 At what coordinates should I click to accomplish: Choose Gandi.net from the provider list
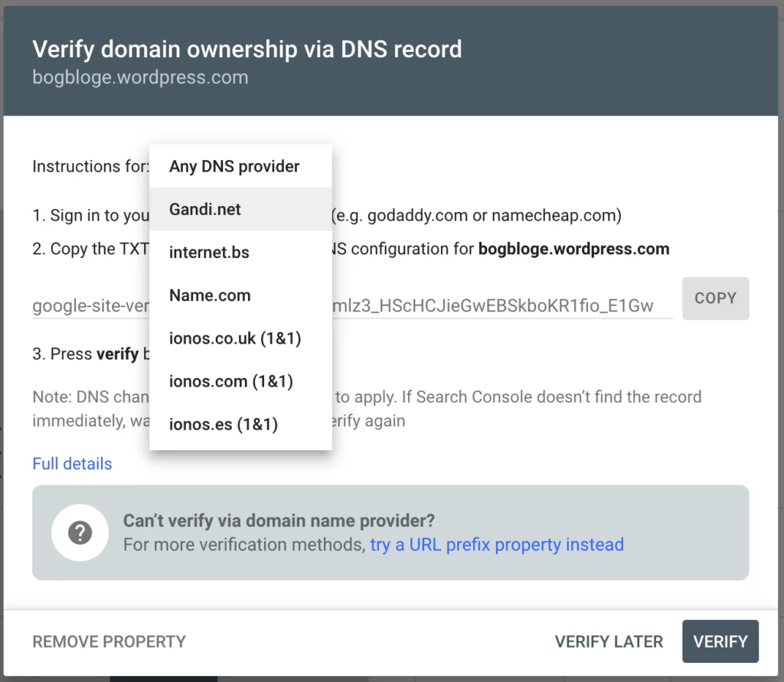pos(240,209)
